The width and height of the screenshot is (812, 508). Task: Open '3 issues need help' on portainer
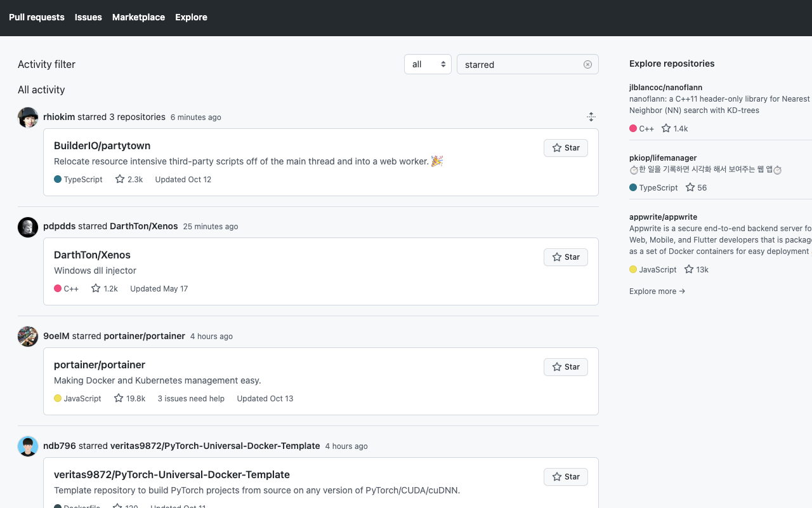[191, 399]
